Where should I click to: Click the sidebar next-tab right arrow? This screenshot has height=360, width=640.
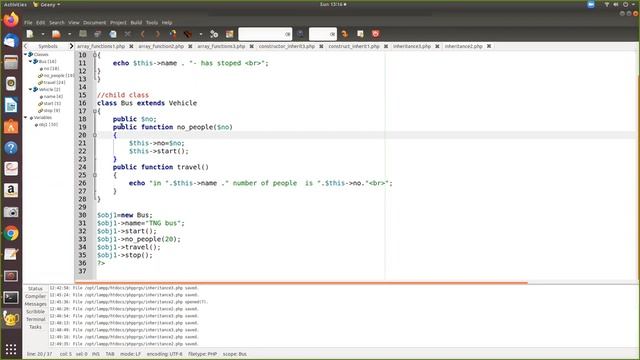(71, 47)
